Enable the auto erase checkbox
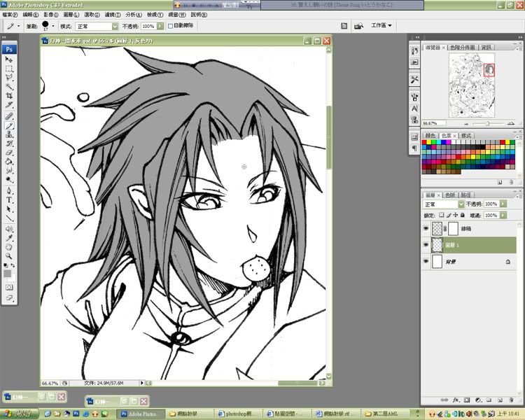 170,26
